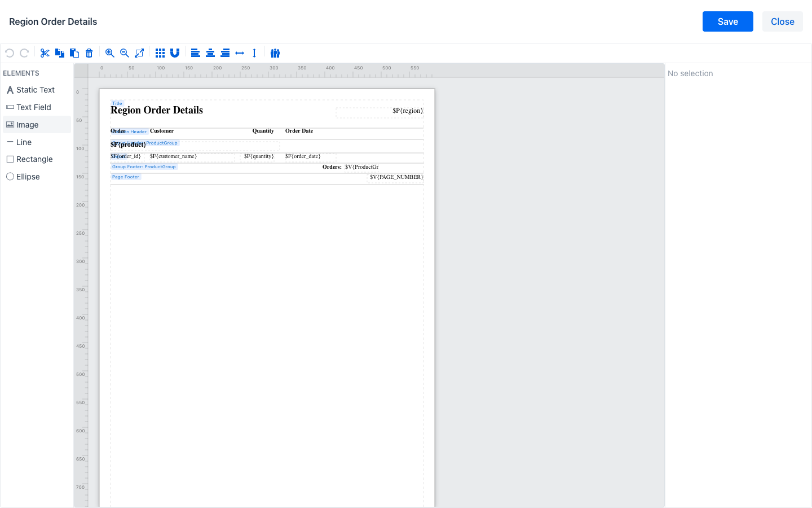The width and height of the screenshot is (812, 508).
Task: Copy selected element using toolbar icon
Action: pos(60,53)
